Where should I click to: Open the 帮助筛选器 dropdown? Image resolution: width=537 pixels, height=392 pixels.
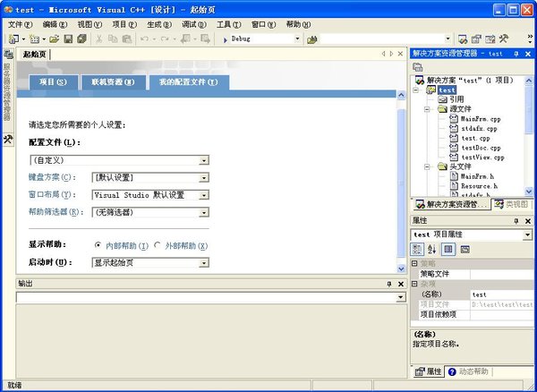pos(204,213)
